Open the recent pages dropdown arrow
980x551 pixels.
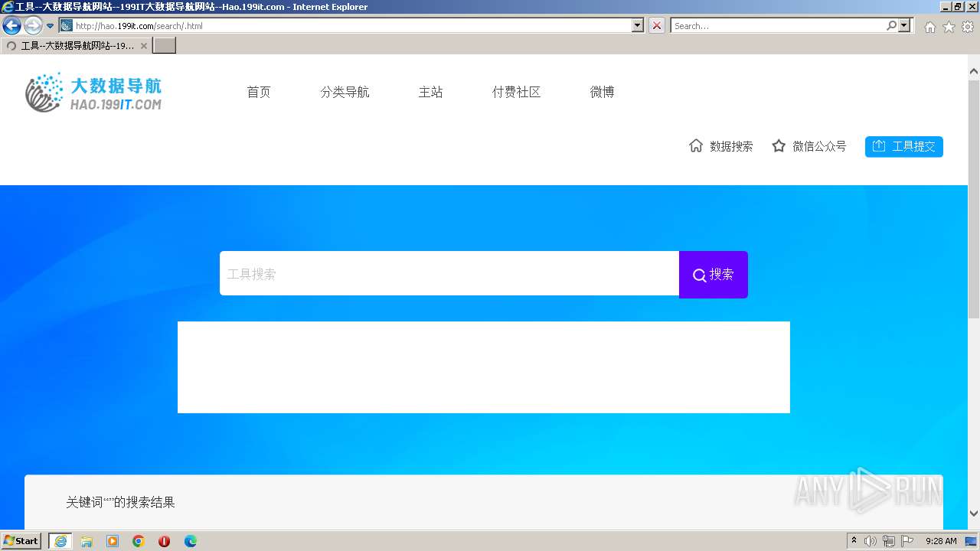50,26
